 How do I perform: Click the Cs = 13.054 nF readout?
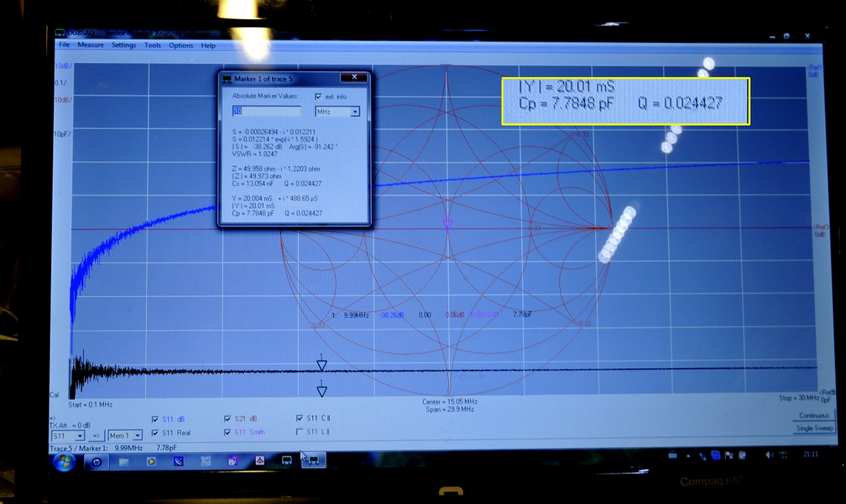[x=253, y=183]
